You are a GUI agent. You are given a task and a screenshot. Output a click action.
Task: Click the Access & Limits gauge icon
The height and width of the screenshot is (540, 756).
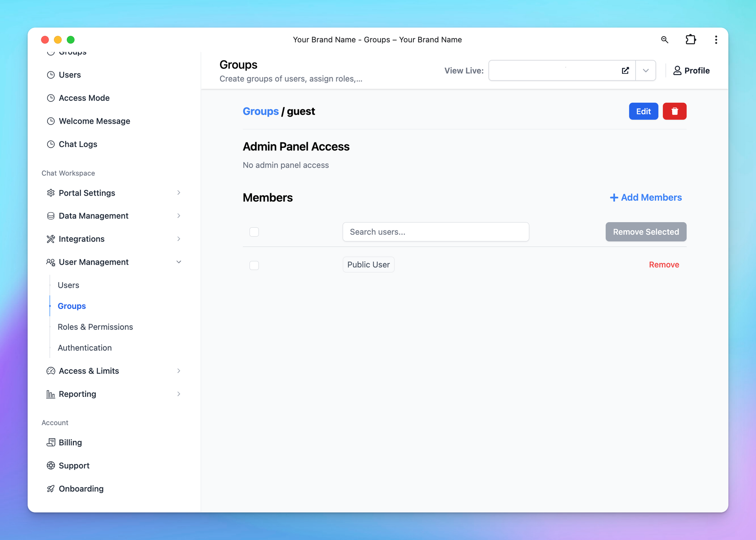51,371
